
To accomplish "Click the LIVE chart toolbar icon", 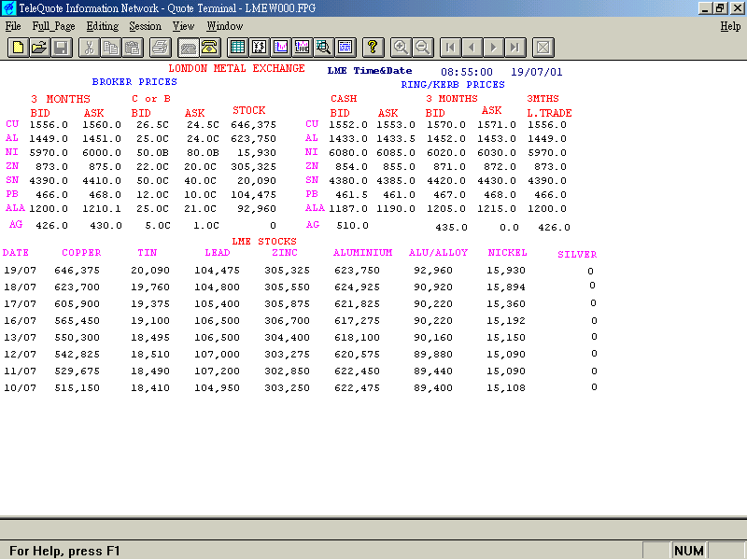I will pos(302,48).
